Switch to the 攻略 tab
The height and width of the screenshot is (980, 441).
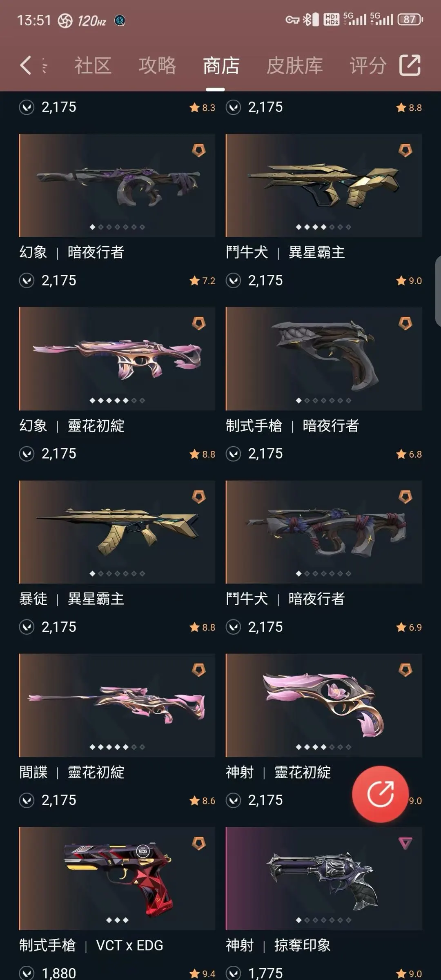(157, 65)
